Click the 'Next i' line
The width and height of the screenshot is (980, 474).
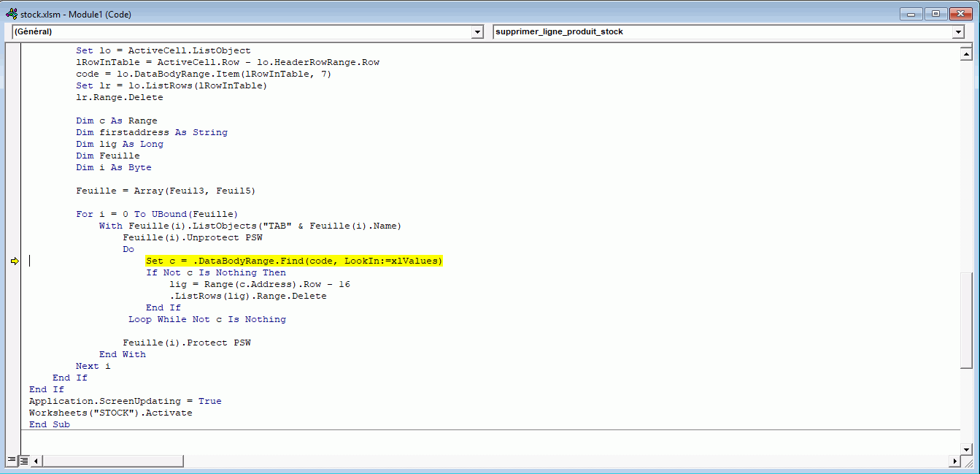tap(93, 366)
